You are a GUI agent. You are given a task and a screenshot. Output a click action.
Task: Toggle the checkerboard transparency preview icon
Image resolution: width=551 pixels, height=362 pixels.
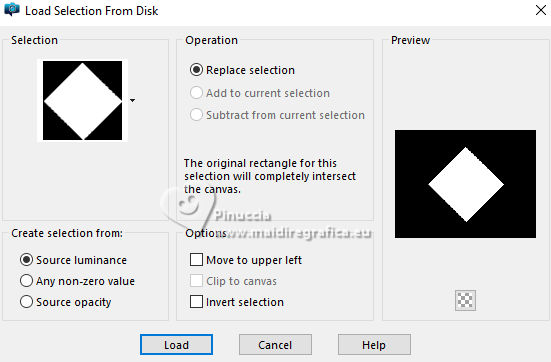pyautogui.click(x=465, y=300)
